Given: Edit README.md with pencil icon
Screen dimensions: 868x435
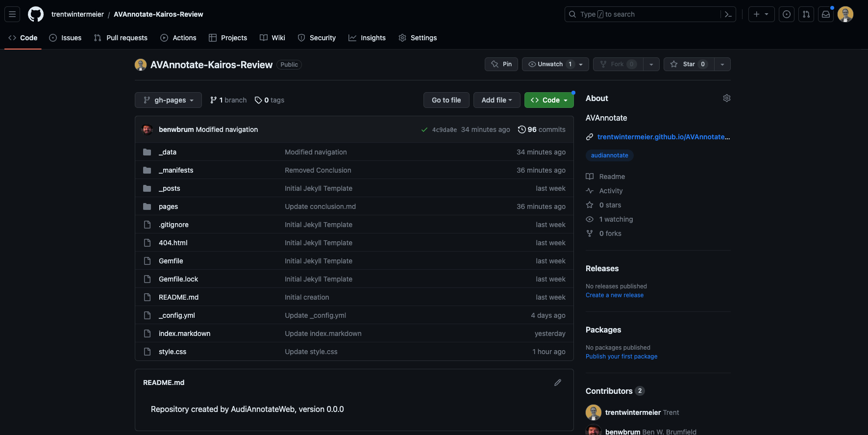Looking at the screenshot, I should [x=558, y=383].
